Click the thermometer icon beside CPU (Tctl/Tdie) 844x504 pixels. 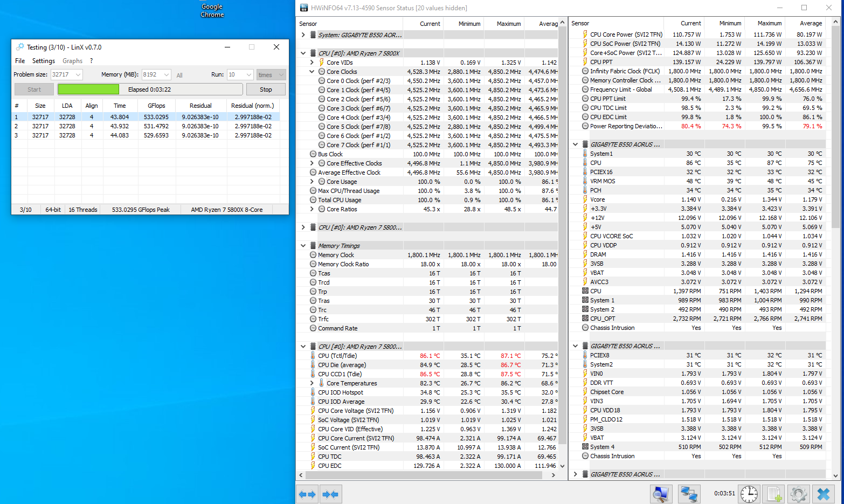313,356
